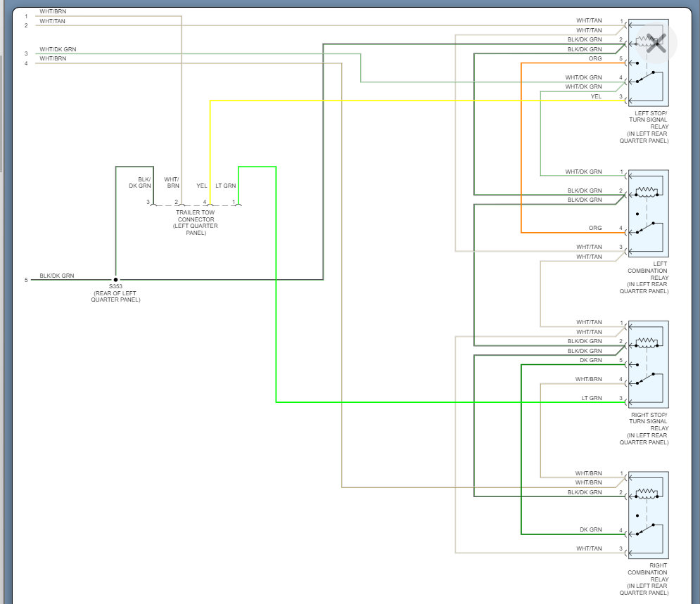This screenshot has width=700, height=604.
Task: Click BLK/DK GRN label on incoming wire 5
Action: pyautogui.click(x=57, y=276)
